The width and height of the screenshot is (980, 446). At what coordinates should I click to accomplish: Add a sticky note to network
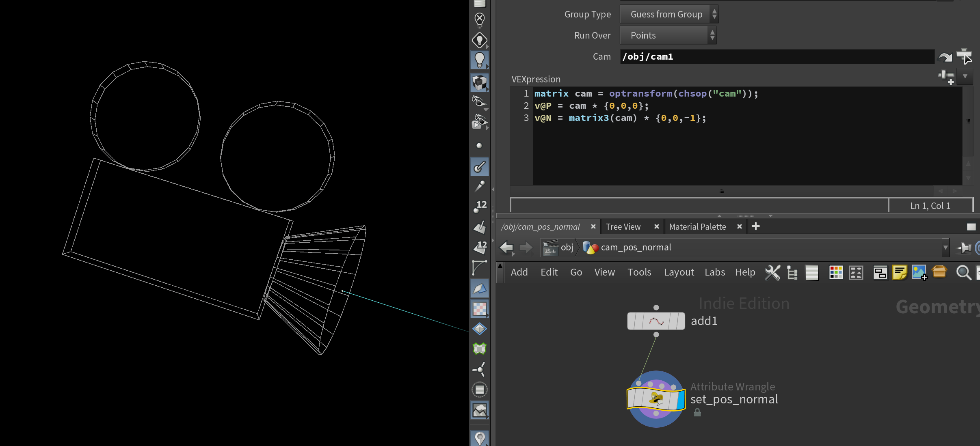pyautogui.click(x=900, y=272)
